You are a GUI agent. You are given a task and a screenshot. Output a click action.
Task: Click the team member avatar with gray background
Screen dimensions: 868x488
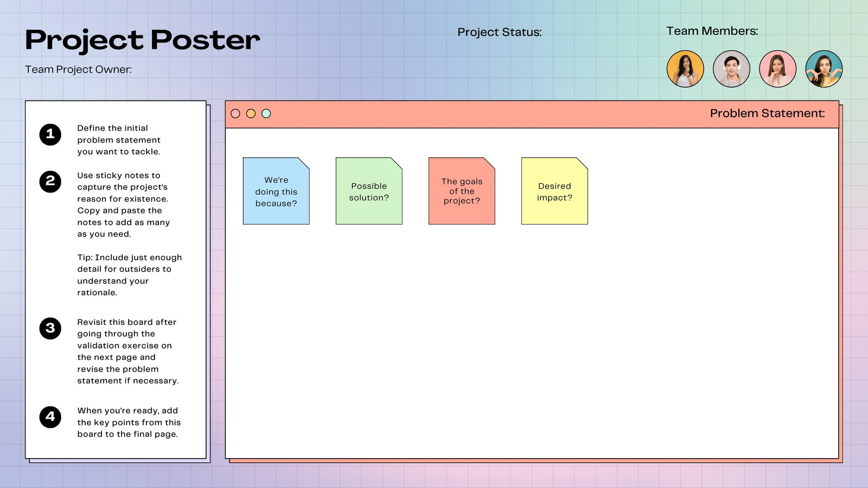coord(731,69)
